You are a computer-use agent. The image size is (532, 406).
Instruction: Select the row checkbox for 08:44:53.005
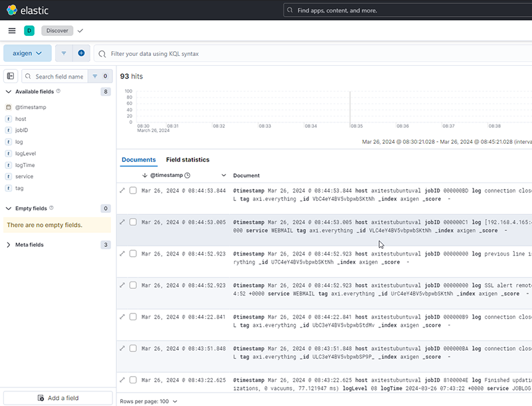pyautogui.click(x=133, y=222)
